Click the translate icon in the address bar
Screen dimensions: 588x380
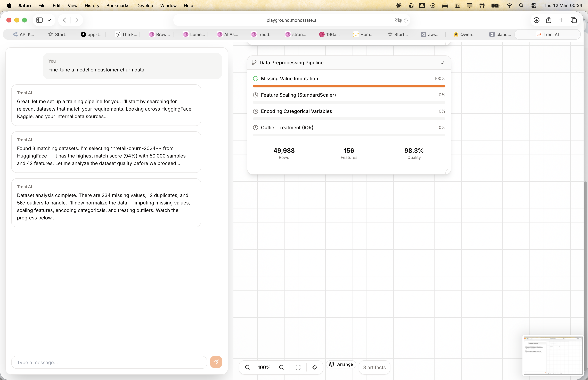(398, 20)
